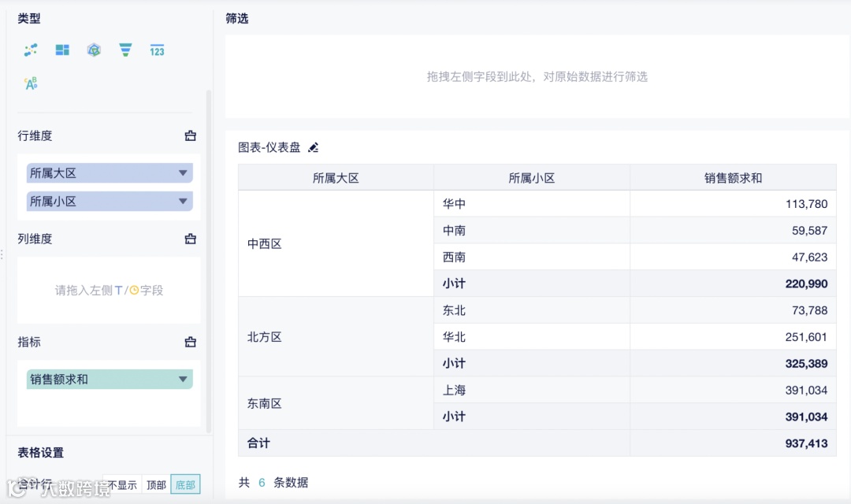
Task: Select the dashboard card chart type
Action: 62,50
